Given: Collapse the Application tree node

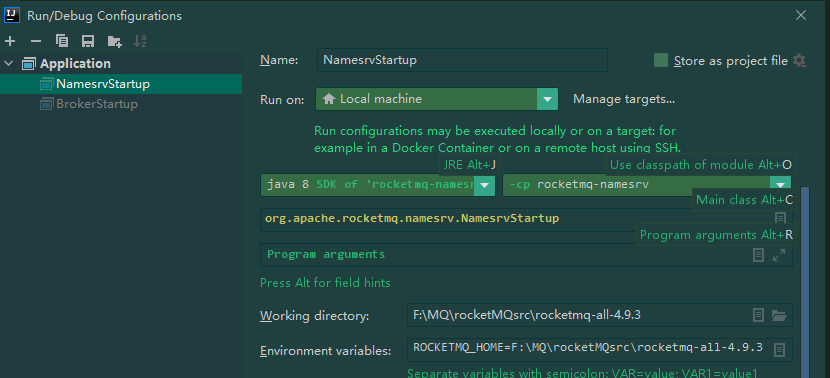Looking at the screenshot, I should coord(8,64).
